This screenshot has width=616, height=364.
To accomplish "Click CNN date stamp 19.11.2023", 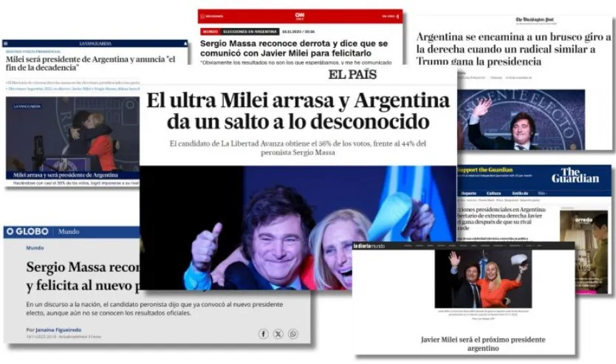I will [298, 32].
